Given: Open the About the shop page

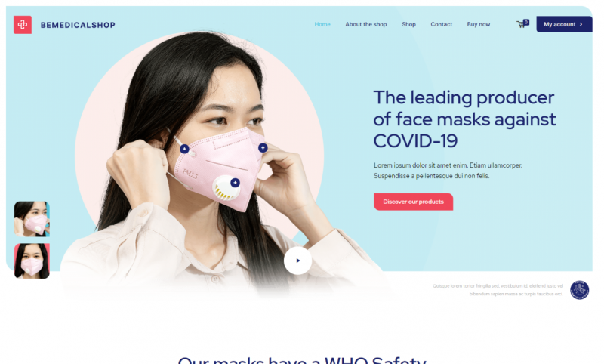Looking at the screenshot, I should click(366, 24).
